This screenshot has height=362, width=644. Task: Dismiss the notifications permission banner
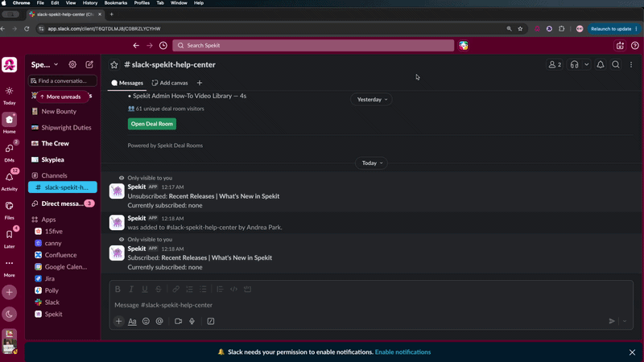[632, 352]
